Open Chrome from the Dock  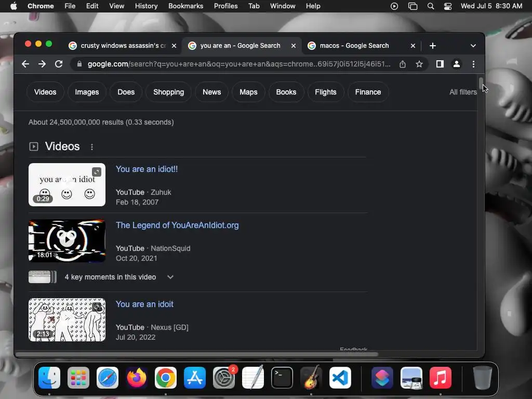point(166,378)
